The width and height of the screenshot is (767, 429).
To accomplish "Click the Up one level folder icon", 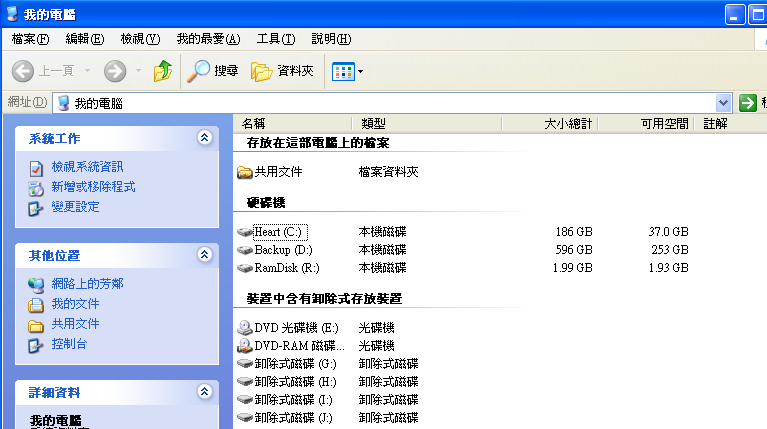I will click(162, 71).
